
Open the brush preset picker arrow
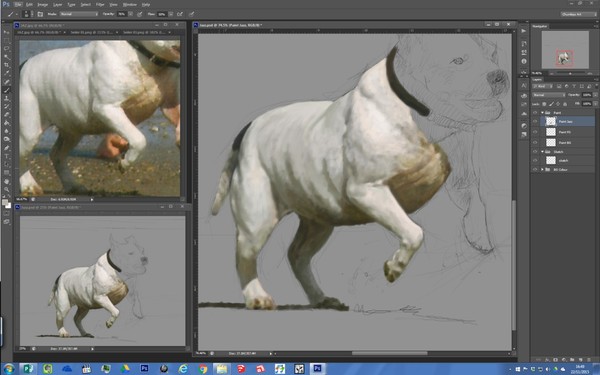point(32,14)
